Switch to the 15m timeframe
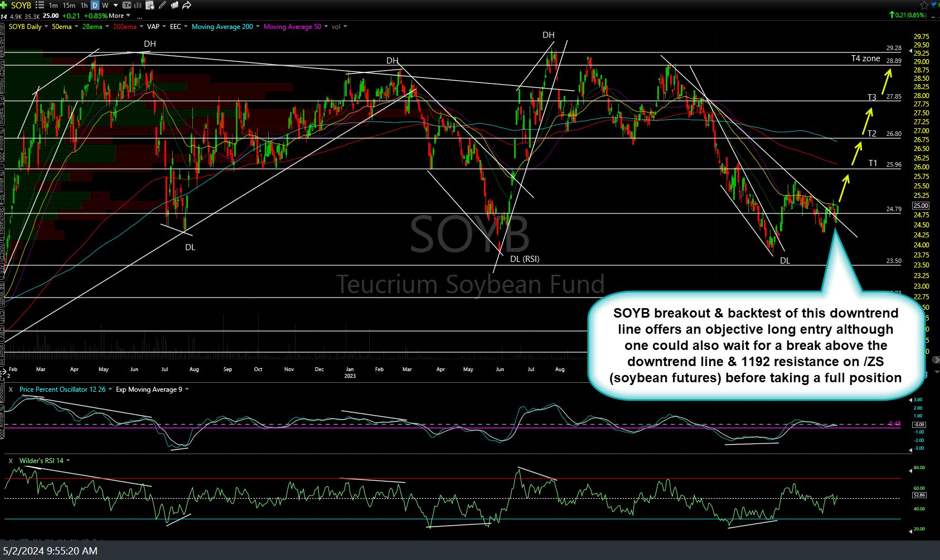Image resolution: width=940 pixels, height=560 pixels. tap(68, 5)
